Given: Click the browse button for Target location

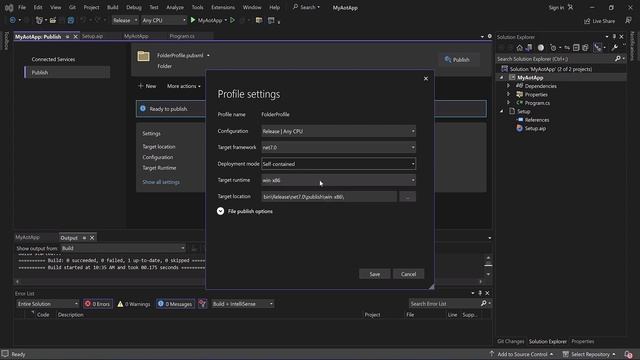Looking at the screenshot, I should 407,197.
